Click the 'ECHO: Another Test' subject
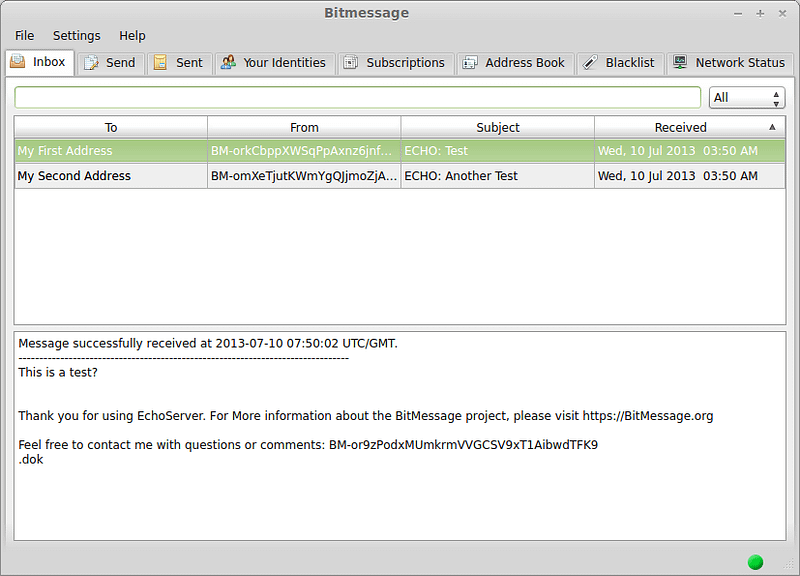This screenshot has height=576, width=800. (497, 176)
